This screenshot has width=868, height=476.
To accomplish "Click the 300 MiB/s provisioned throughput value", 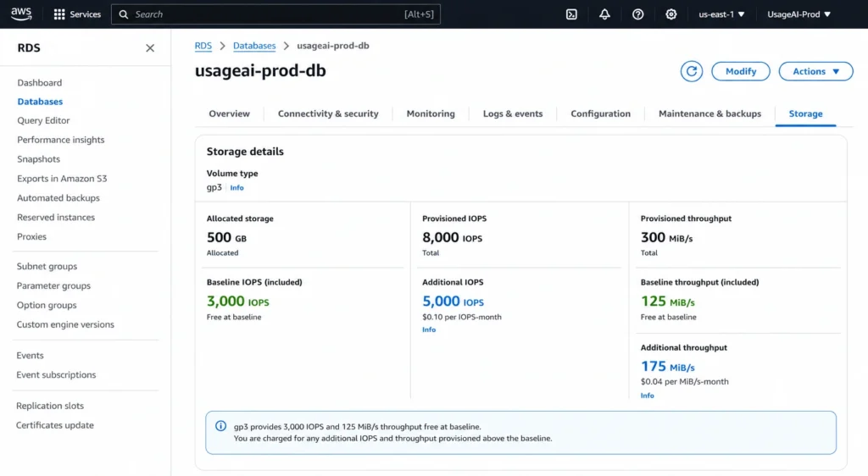I will click(666, 238).
